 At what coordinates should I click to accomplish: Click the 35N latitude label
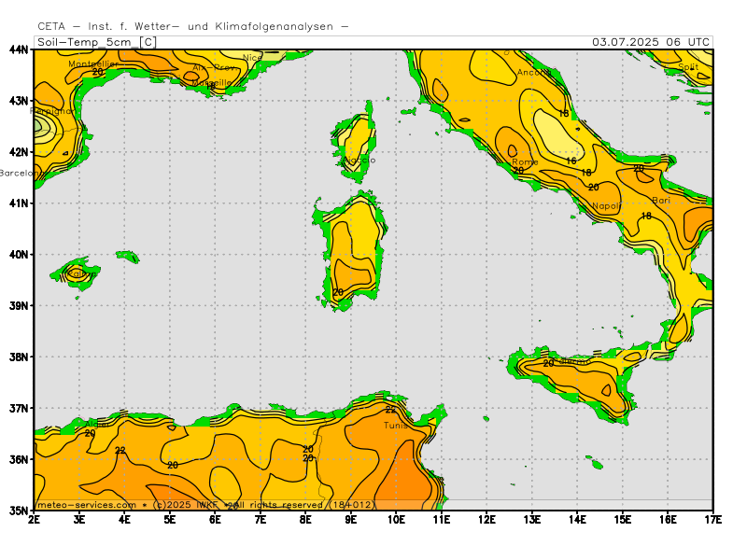pyautogui.click(x=19, y=511)
